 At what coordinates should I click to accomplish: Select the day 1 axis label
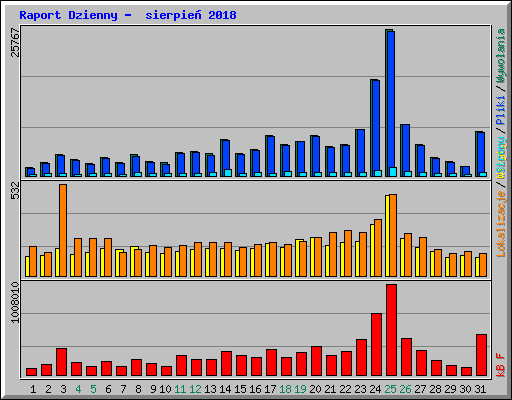[33, 389]
